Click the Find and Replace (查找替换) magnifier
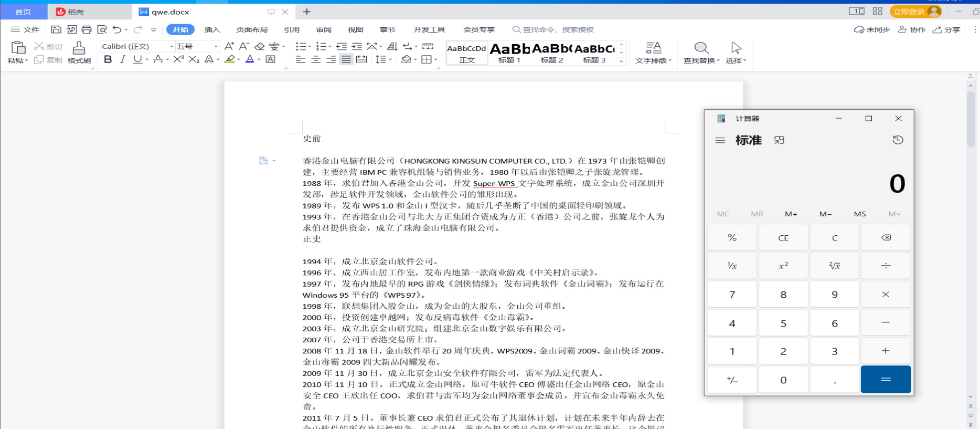 tap(701, 48)
